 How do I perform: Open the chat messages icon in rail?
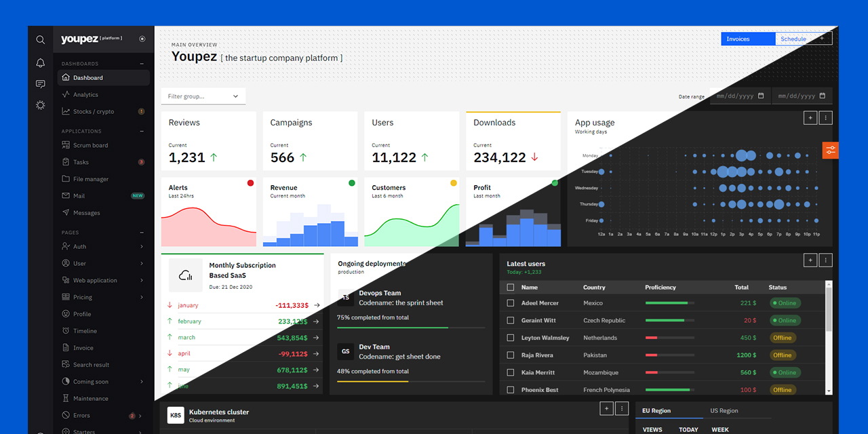(x=41, y=84)
